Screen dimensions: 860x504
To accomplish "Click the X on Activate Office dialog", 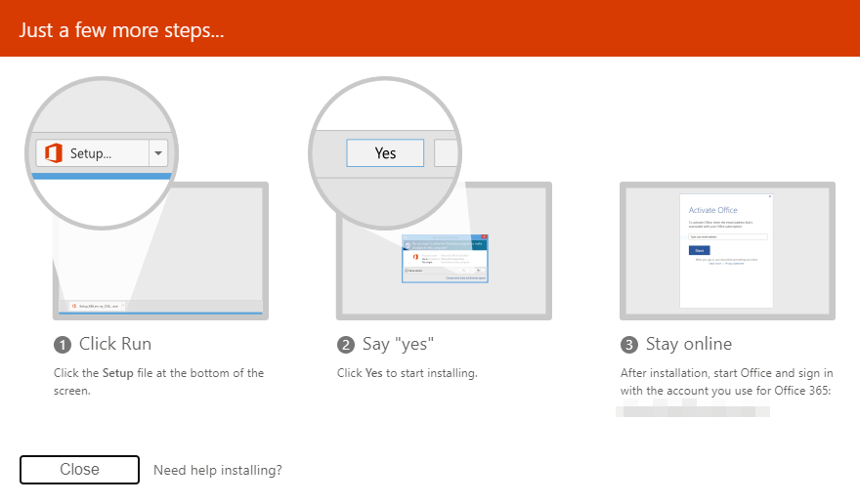I will click(770, 197).
